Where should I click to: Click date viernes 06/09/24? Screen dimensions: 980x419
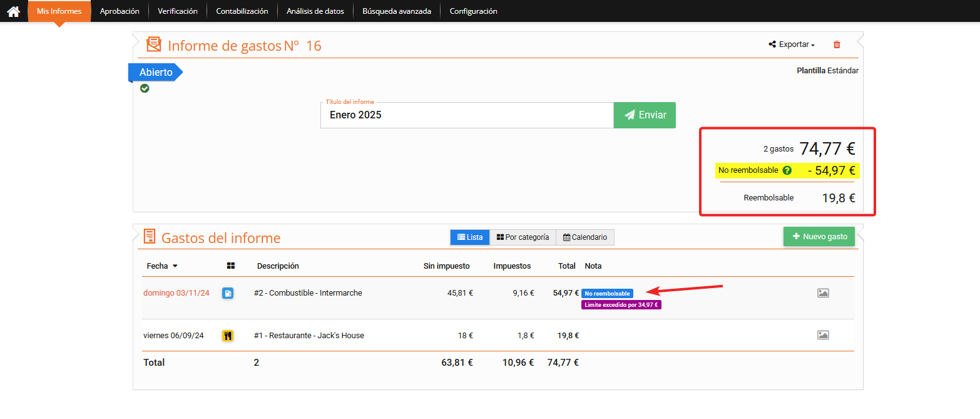173,336
